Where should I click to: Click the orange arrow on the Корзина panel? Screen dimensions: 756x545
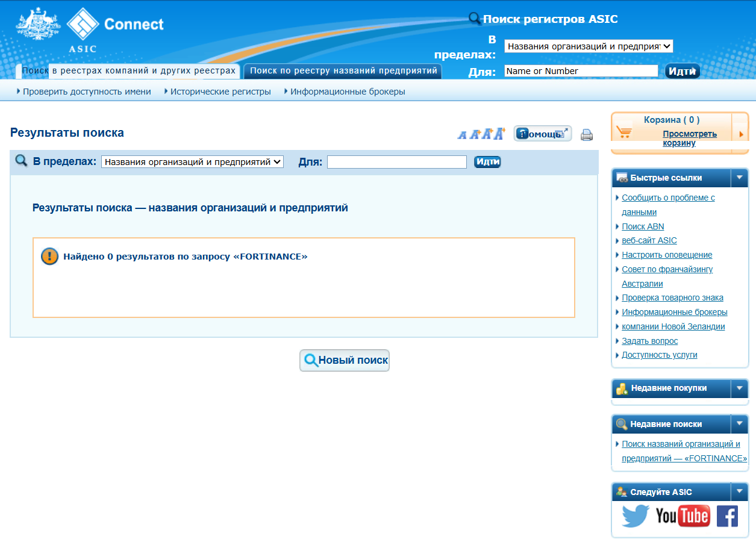[741, 134]
